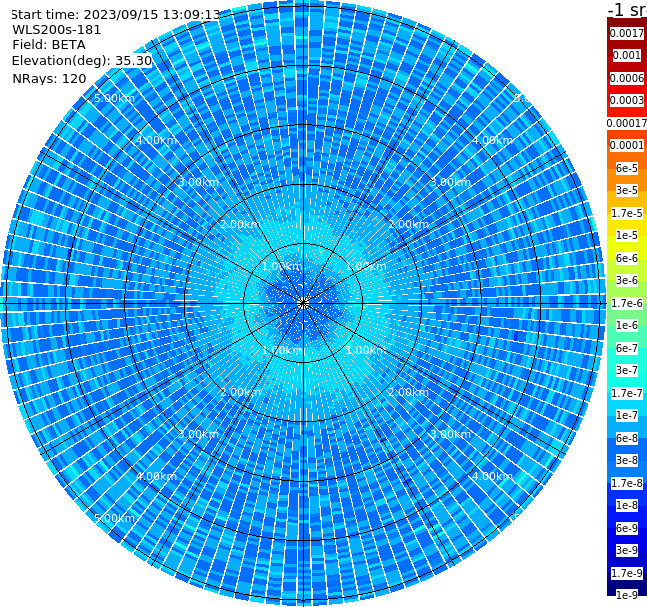Select the WLS200s-181 instrument label

57,30
